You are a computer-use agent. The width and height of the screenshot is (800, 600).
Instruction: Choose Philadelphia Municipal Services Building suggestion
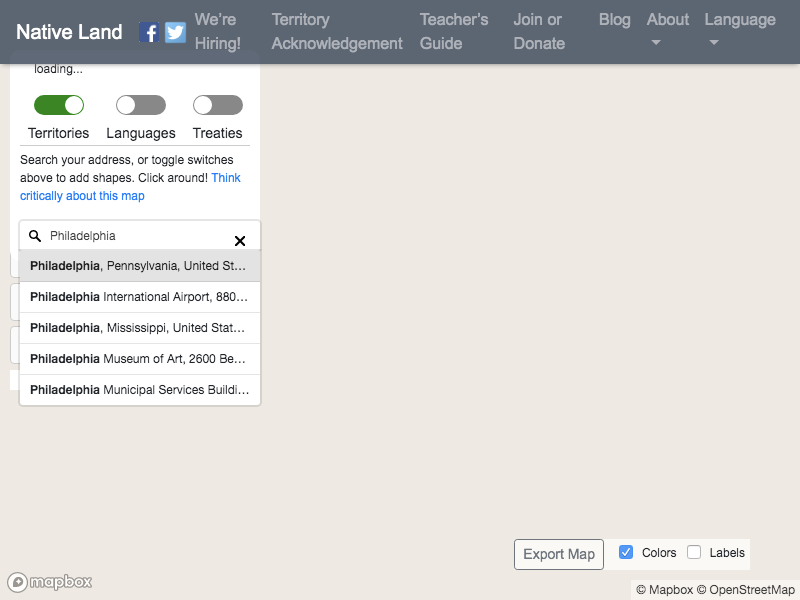(x=140, y=390)
